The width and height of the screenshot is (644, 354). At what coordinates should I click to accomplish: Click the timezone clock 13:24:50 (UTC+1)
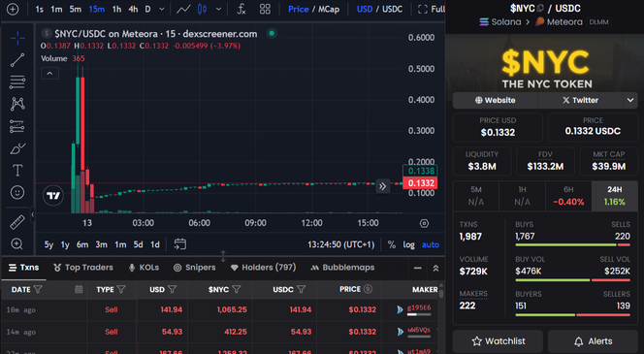(x=340, y=244)
